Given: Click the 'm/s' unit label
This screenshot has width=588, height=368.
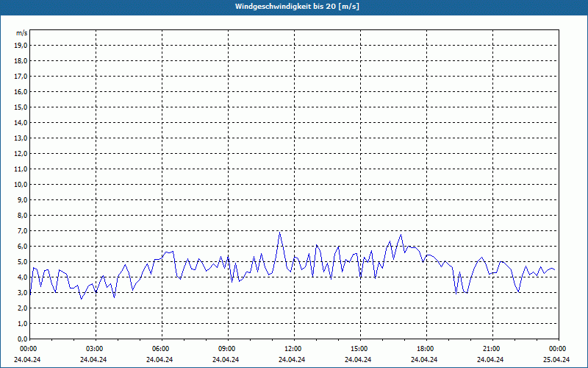Looking at the screenshot, I should [22, 33].
